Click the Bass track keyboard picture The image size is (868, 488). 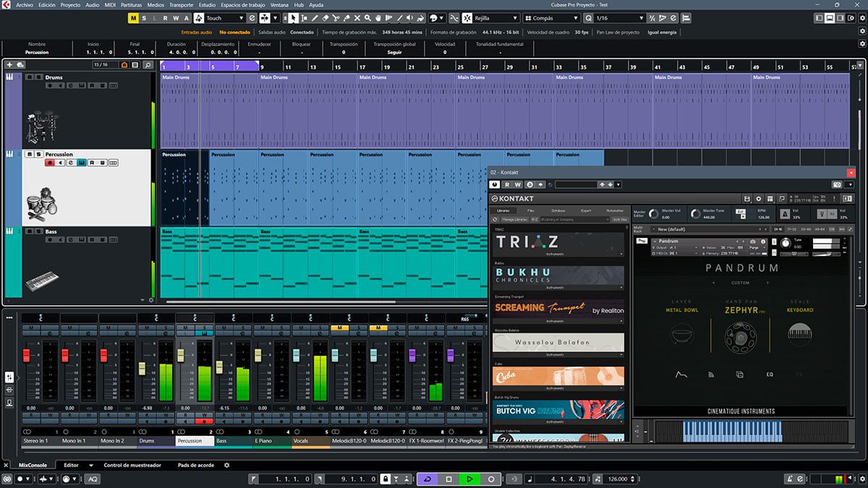click(41, 281)
